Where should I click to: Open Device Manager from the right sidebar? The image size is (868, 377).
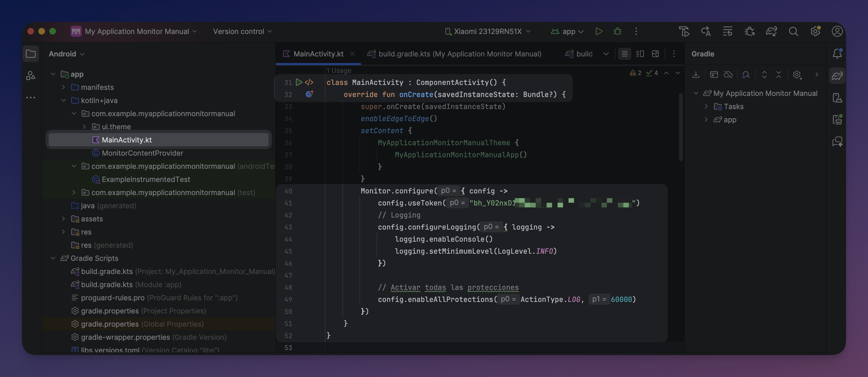837,98
